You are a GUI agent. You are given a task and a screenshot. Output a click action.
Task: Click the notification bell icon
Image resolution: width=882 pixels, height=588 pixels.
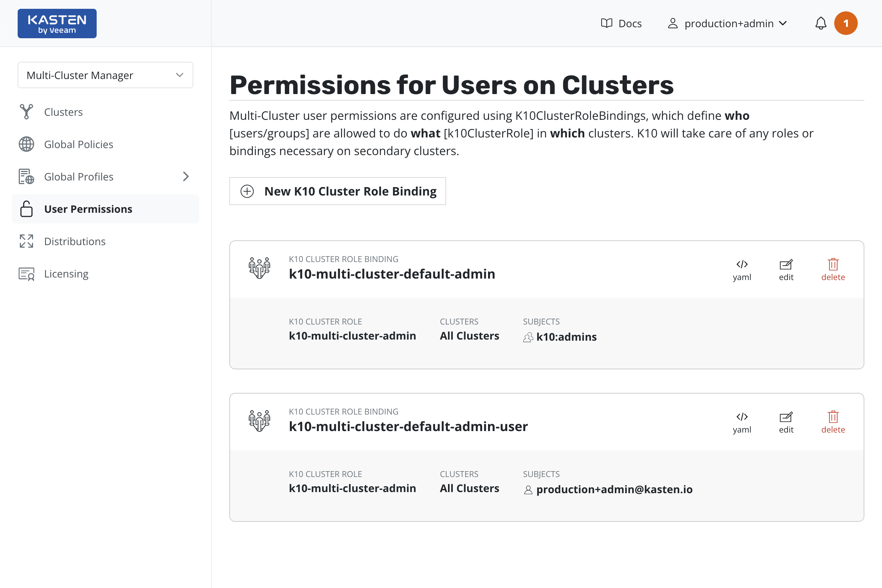tap(821, 23)
